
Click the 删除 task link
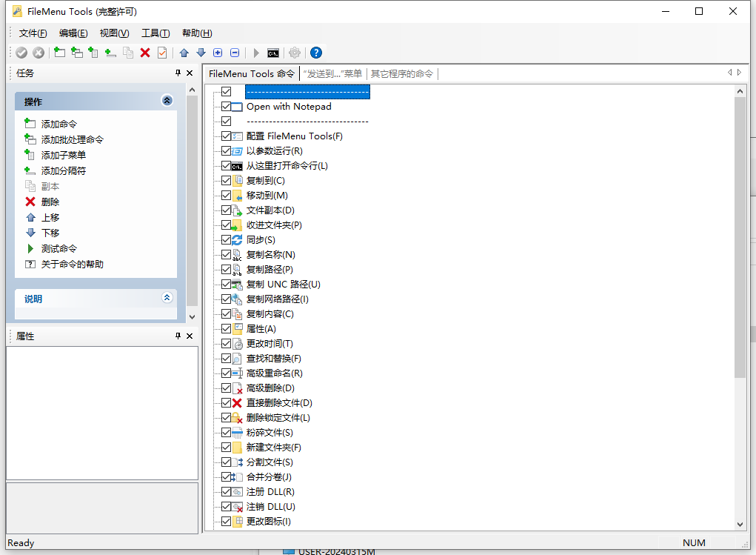point(50,202)
